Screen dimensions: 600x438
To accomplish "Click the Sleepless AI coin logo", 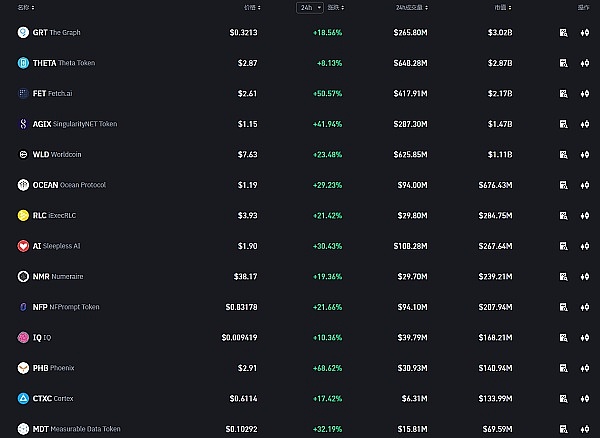I will coord(23,246).
